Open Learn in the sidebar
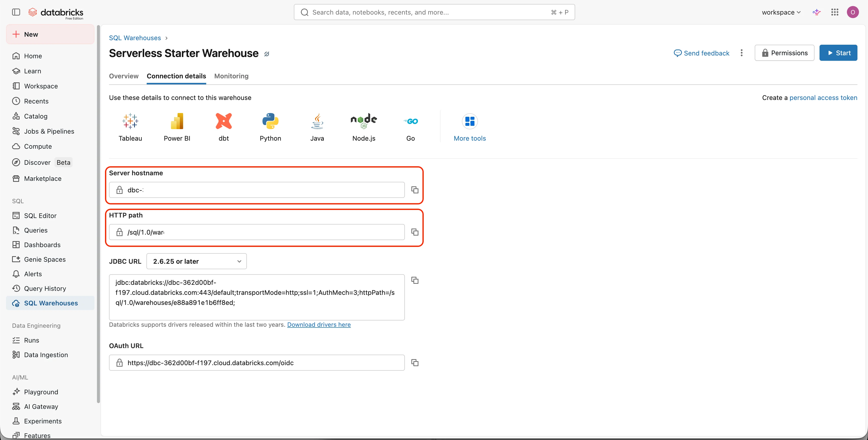This screenshot has width=868, height=440. tap(50, 71)
